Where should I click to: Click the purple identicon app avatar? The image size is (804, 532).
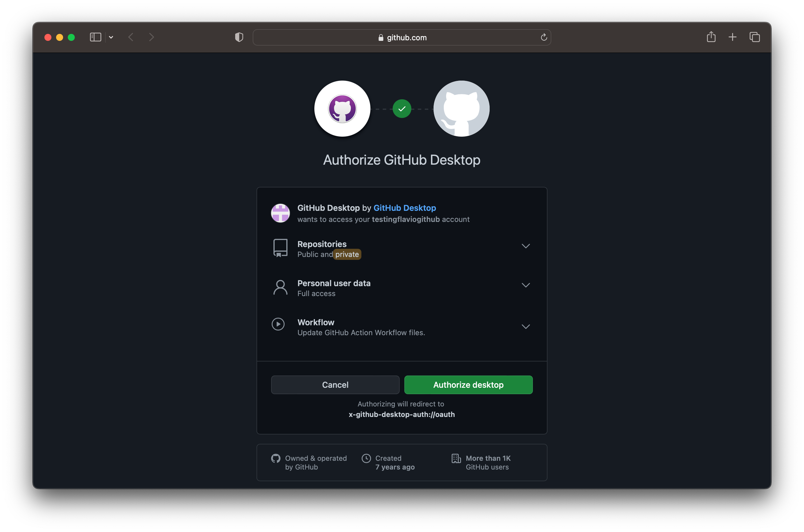coord(280,213)
